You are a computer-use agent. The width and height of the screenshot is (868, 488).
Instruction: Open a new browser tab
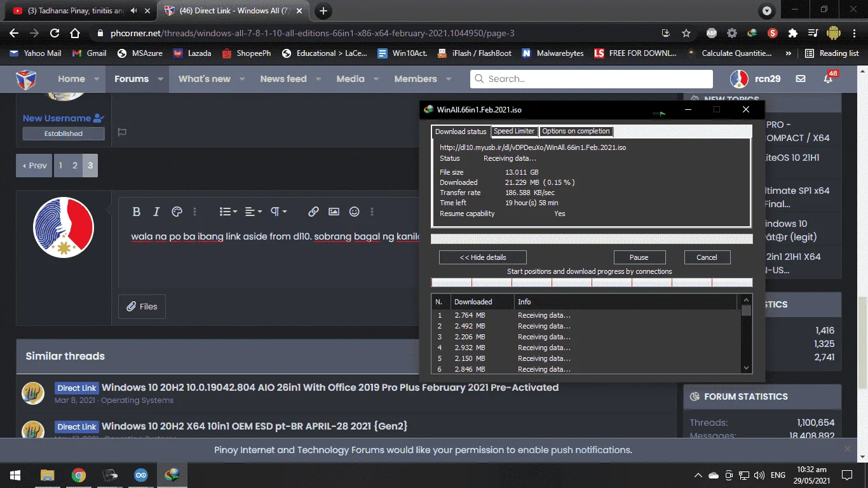[x=323, y=11]
